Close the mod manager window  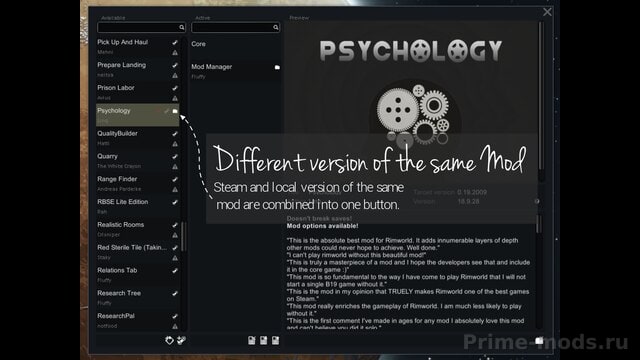[547, 12]
